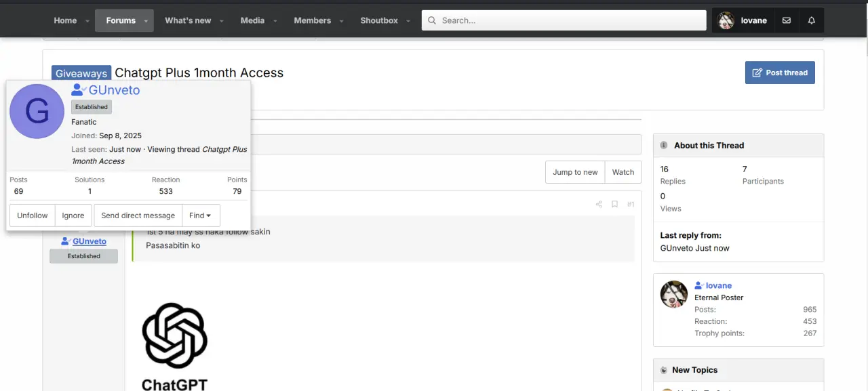
Task: Go to the Home nav item
Action: (65, 20)
